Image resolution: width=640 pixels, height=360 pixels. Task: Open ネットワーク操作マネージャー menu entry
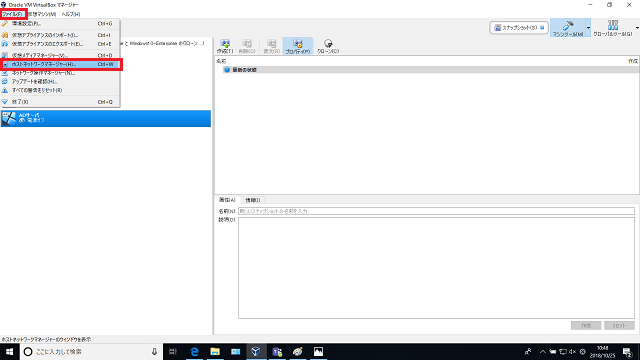pos(60,73)
